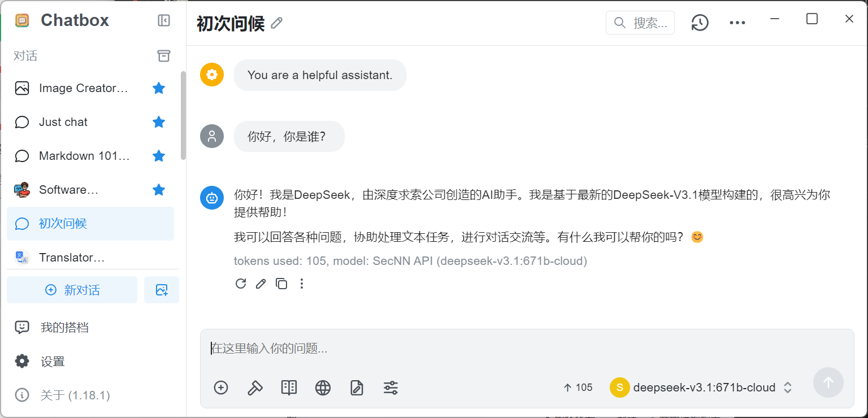Start a 新对话
This screenshot has width=868, height=418.
(72, 290)
